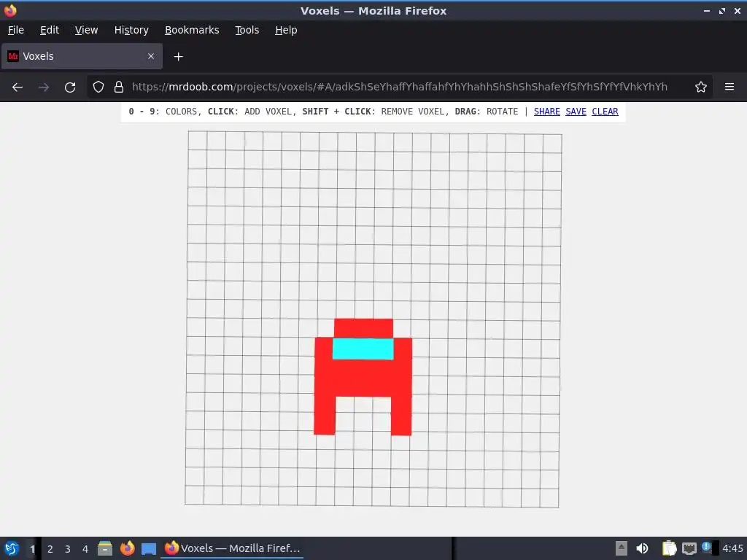Switch to workspace 3
Image resolution: width=747 pixels, height=560 pixels.
tap(68, 549)
